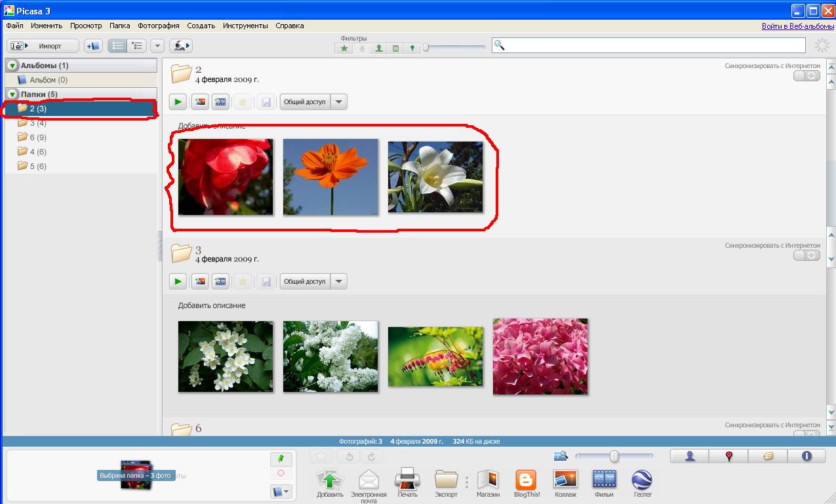Select folder 2 (3) in the sidebar
The image size is (836, 504).
point(81,109)
